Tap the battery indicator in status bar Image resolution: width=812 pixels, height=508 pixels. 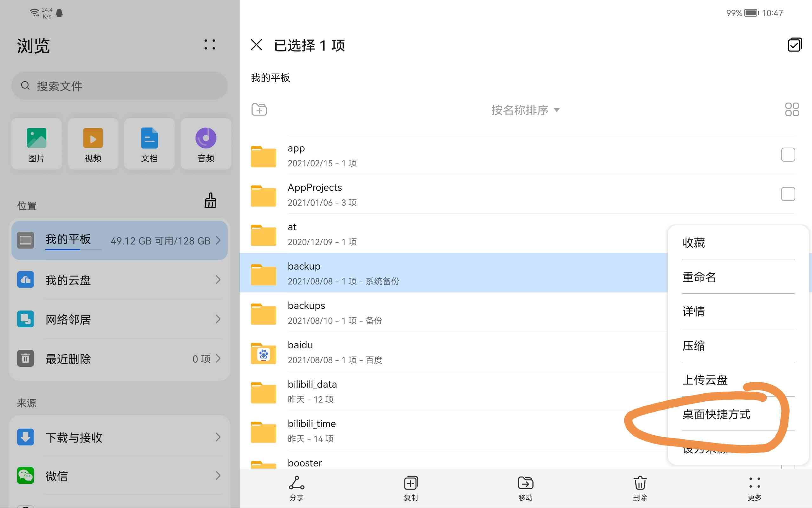pos(752,13)
